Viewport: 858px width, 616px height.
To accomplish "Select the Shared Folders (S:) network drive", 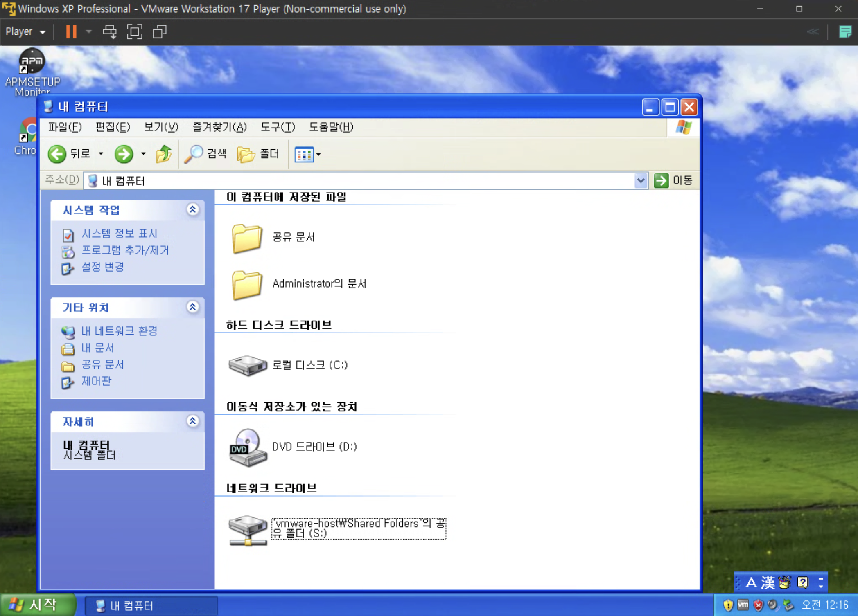I will [247, 529].
